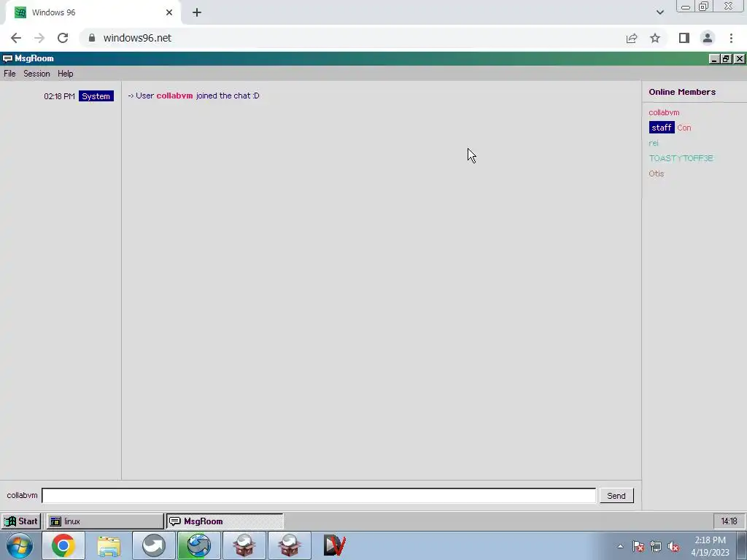
Task: Click the collabvm name in join message
Action: (174, 96)
